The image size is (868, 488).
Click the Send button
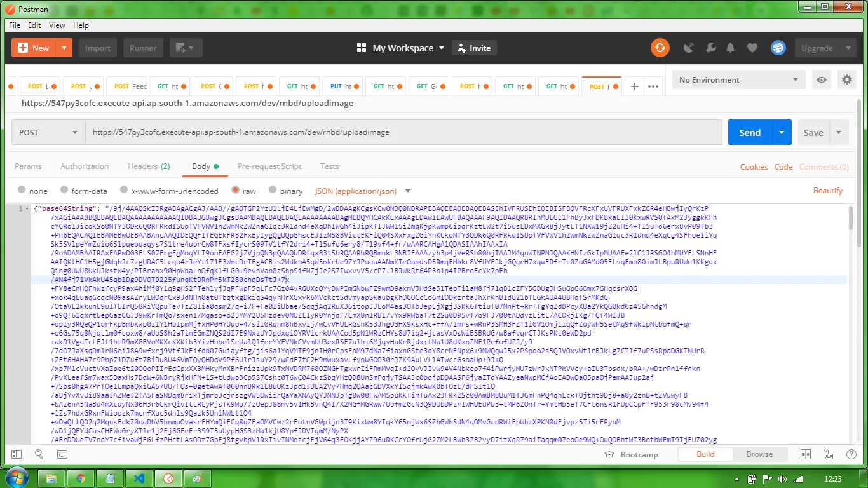pos(750,132)
